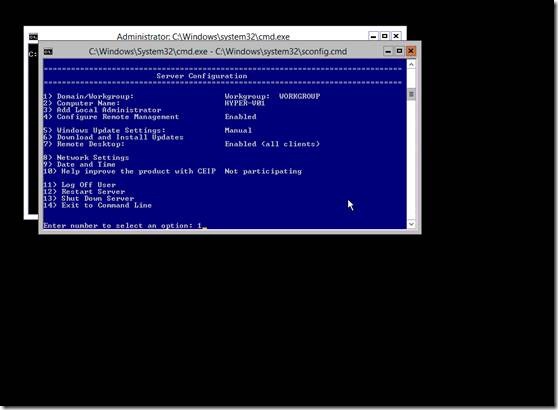
Task: Click 'Enabled (all clients)' value
Action: [x=272, y=144]
